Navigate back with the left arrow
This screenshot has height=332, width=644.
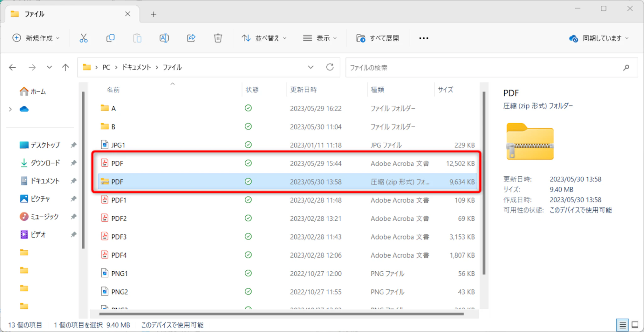(13, 67)
